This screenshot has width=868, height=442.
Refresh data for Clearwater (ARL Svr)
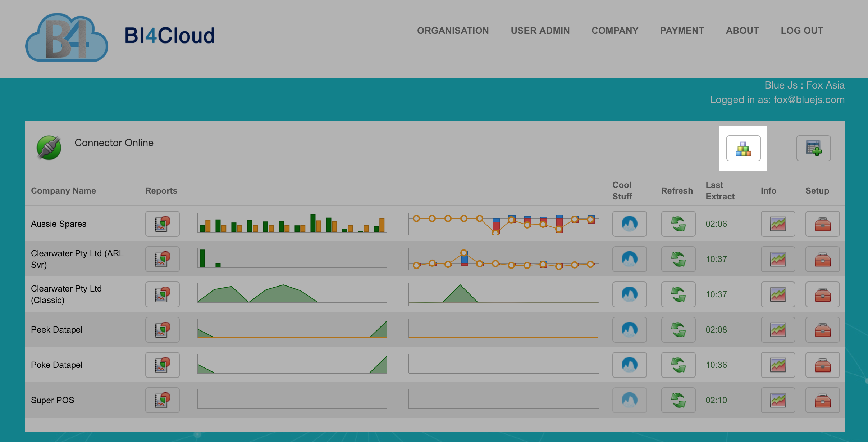point(678,259)
